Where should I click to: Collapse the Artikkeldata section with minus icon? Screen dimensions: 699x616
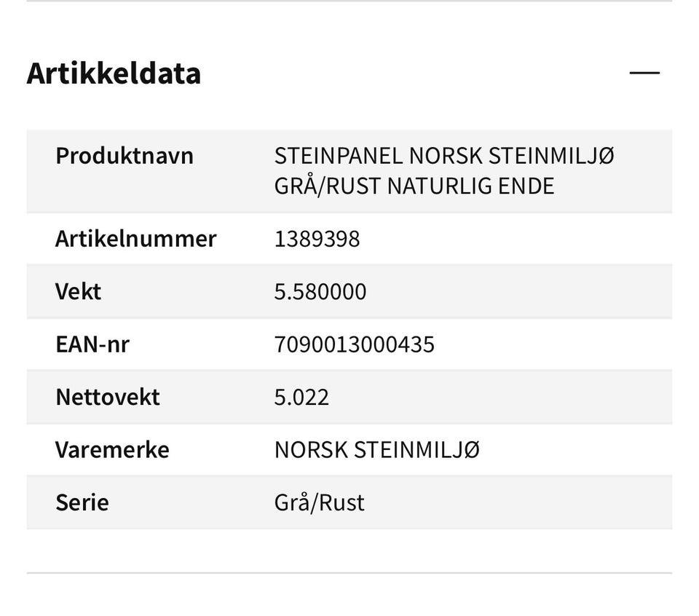point(644,73)
